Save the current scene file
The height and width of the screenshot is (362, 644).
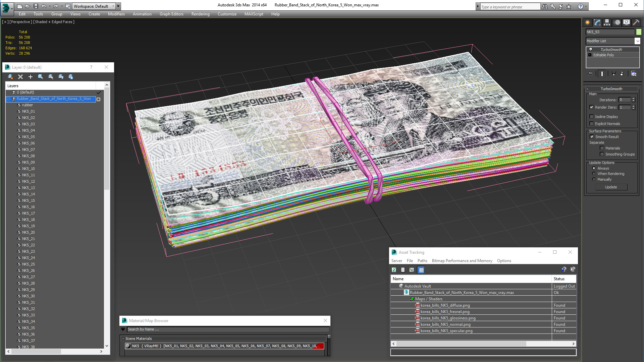tap(36, 6)
